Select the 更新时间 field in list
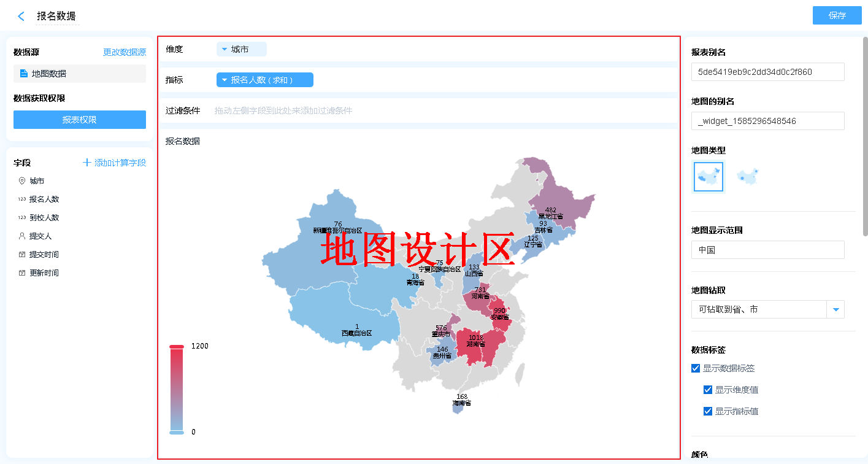868x464 pixels. (44, 273)
